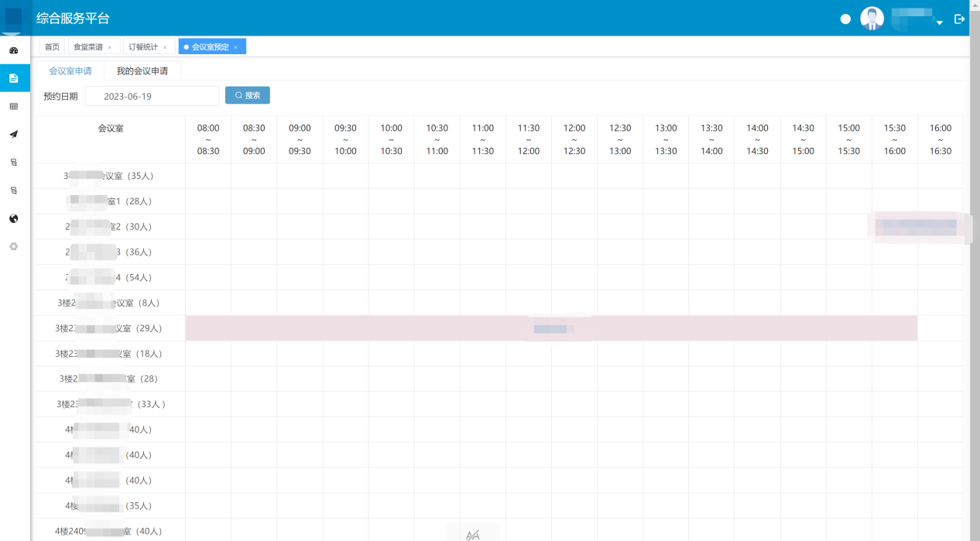Click the 搜索 search button
The image size is (980, 541).
[248, 96]
